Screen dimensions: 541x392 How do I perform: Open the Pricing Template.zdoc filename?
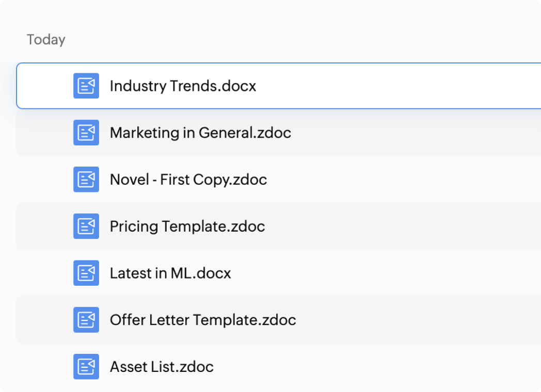[187, 226]
